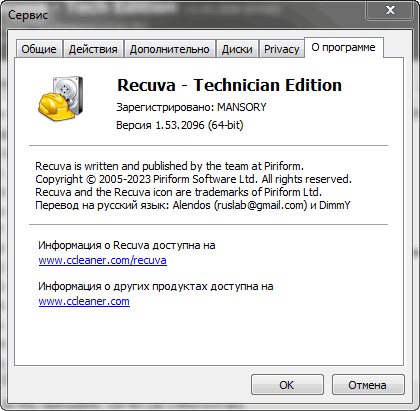
Task: Click the Recuva - Technician Edition heading
Action: tap(229, 85)
